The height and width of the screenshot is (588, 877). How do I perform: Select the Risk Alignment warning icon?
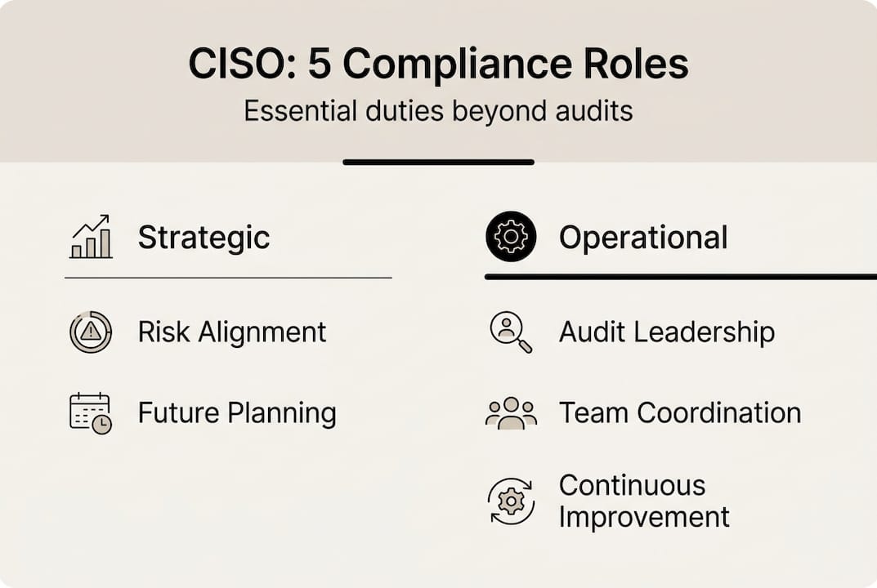click(90, 332)
